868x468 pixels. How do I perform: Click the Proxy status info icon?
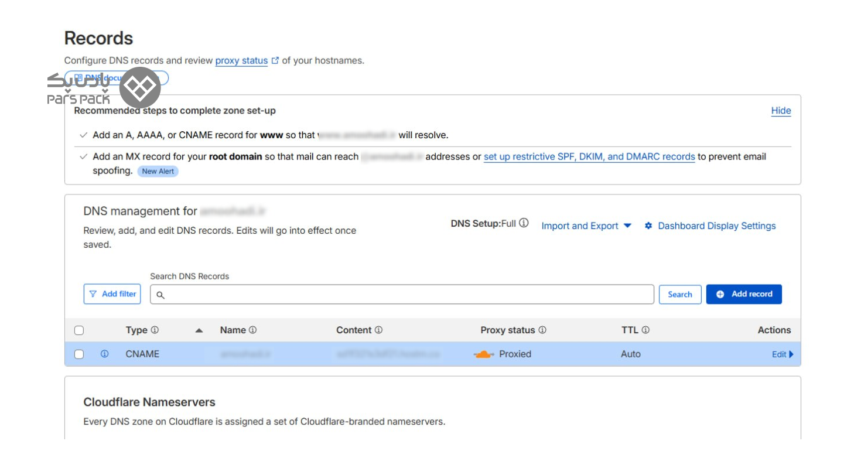[542, 330]
